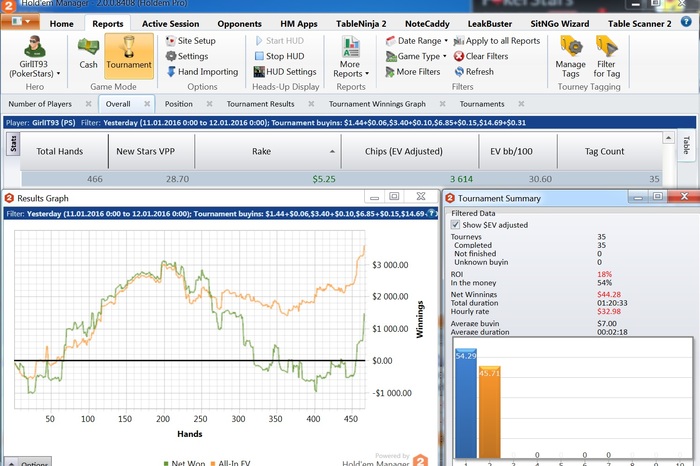Viewport: 700px width, 466px height.
Task: Open More Filters
Action: pyautogui.click(x=413, y=72)
